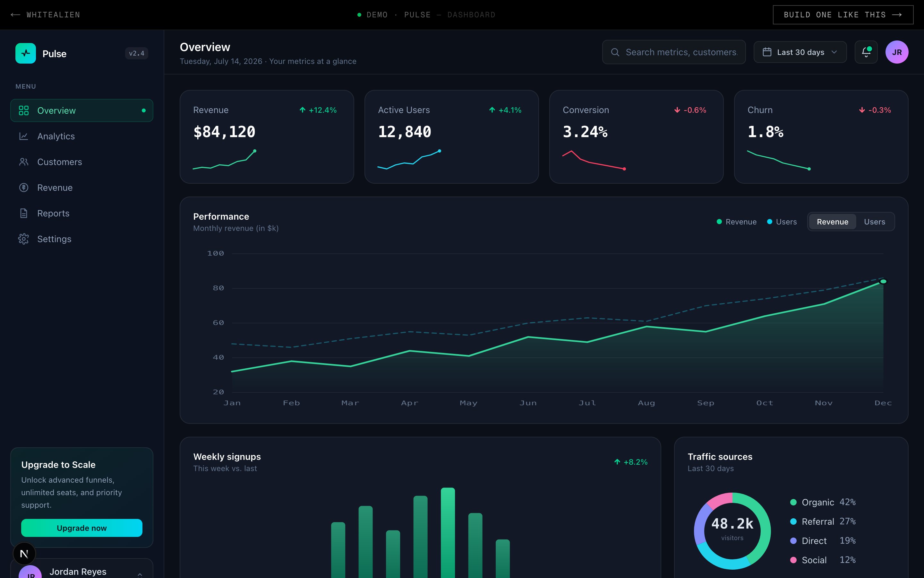Screen dimensions: 924x578
Task: Click the search magnifier icon
Action: coord(615,52)
